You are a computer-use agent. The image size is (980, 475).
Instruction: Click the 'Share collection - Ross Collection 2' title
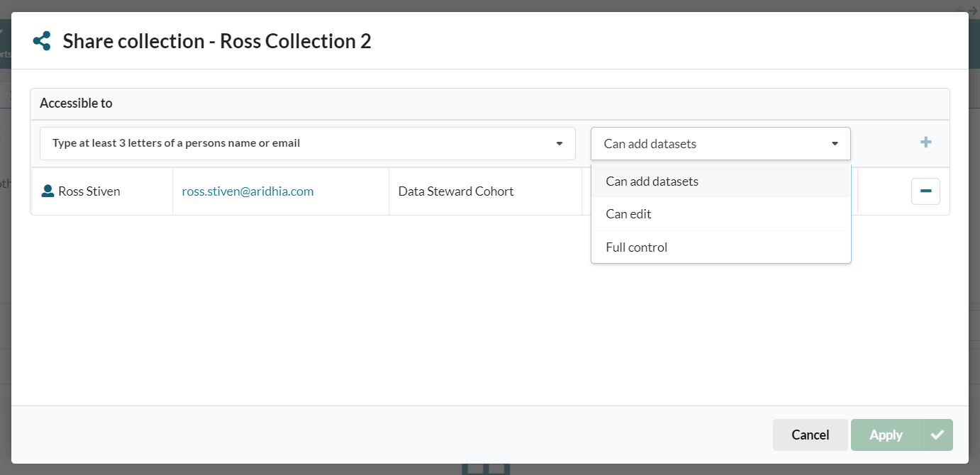[217, 41]
